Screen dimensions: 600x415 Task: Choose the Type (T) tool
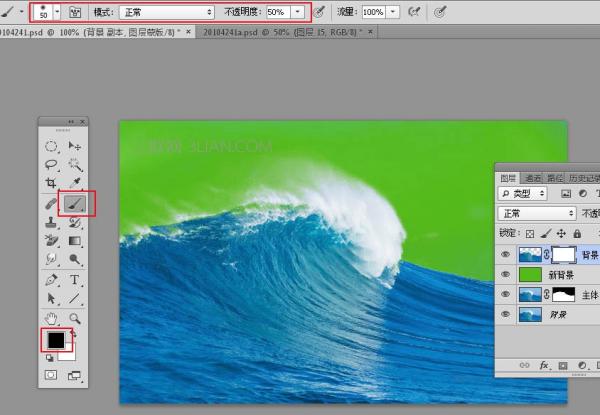click(x=75, y=280)
